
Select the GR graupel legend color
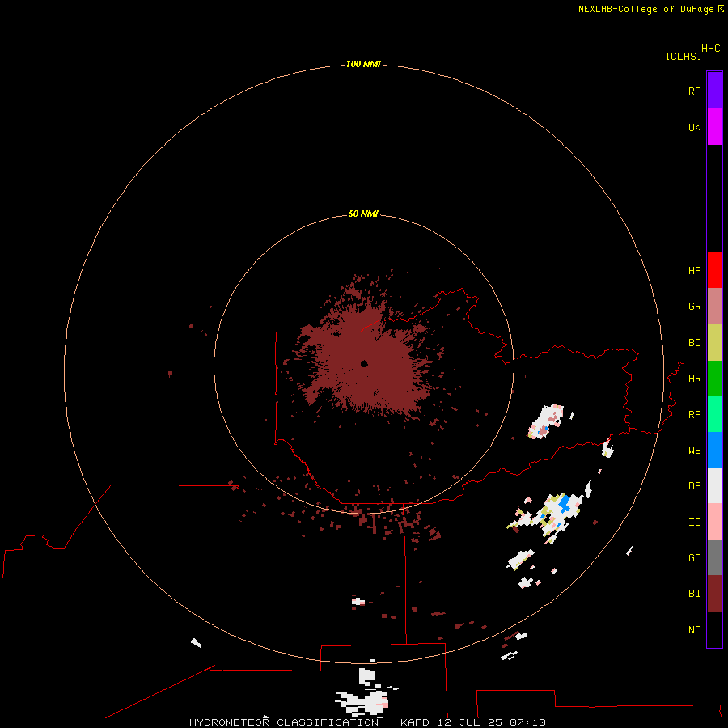tap(714, 307)
